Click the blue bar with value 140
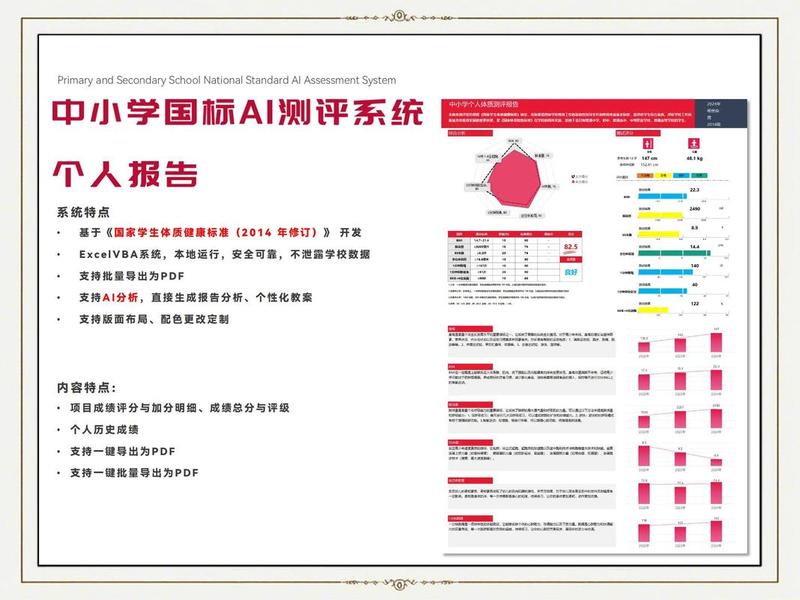Viewport: 800px width, 600px height. point(665,272)
